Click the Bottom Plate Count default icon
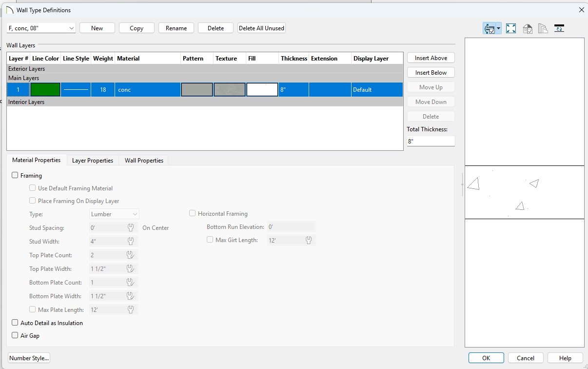The height and width of the screenshot is (369, 588). pos(131,282)
